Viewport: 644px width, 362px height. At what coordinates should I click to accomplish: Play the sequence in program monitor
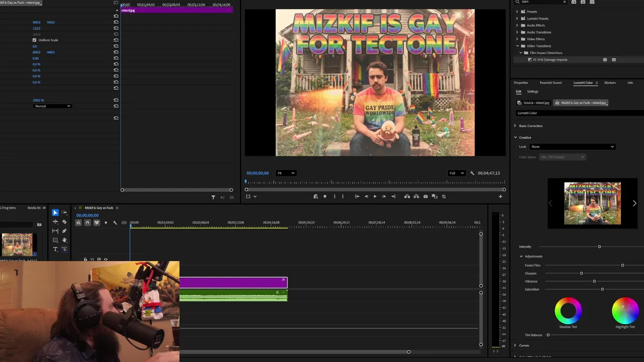click(x=375, y=197)
